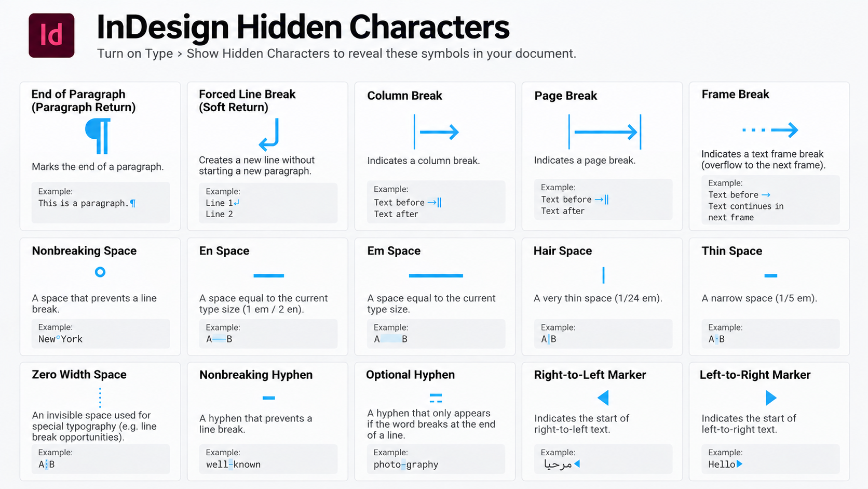
Task: Click the 'photo-graphy' example text
Action: [406, 465]
